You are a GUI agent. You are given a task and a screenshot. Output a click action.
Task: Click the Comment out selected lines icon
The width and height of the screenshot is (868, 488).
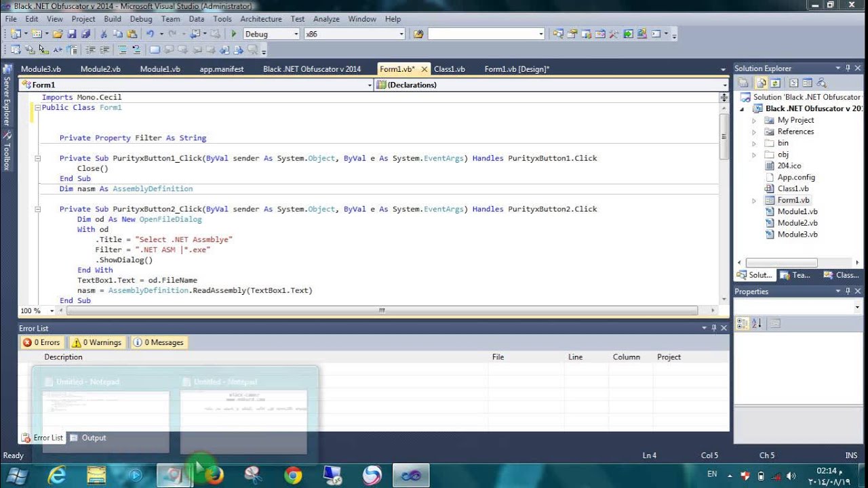point(123,49)
